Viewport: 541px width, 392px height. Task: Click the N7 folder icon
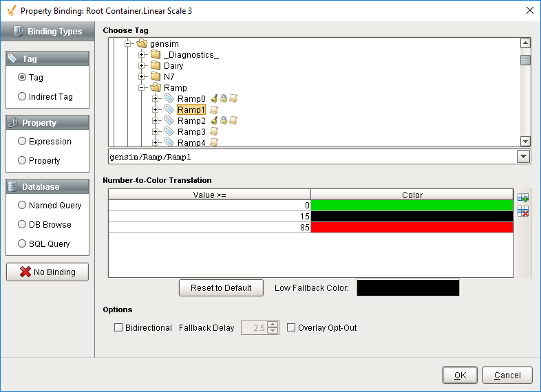click(156, 76)
